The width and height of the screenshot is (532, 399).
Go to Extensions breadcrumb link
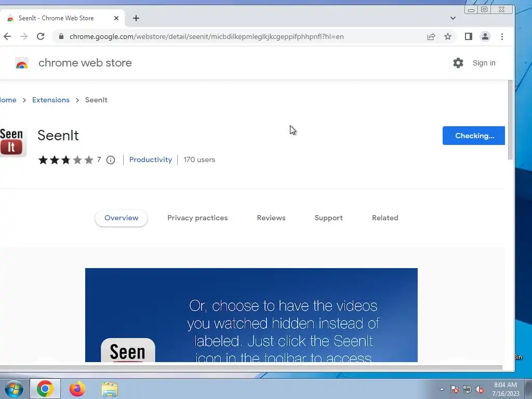pos(51,100)
